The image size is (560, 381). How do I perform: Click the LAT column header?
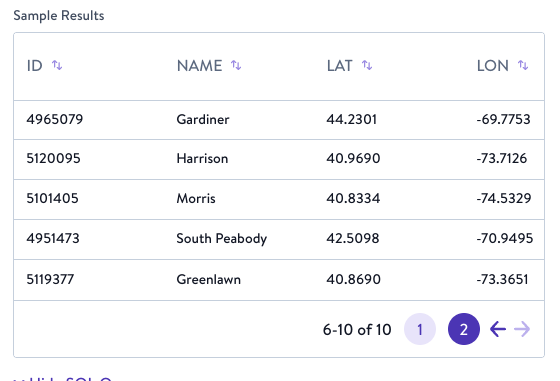click(339, 66)
